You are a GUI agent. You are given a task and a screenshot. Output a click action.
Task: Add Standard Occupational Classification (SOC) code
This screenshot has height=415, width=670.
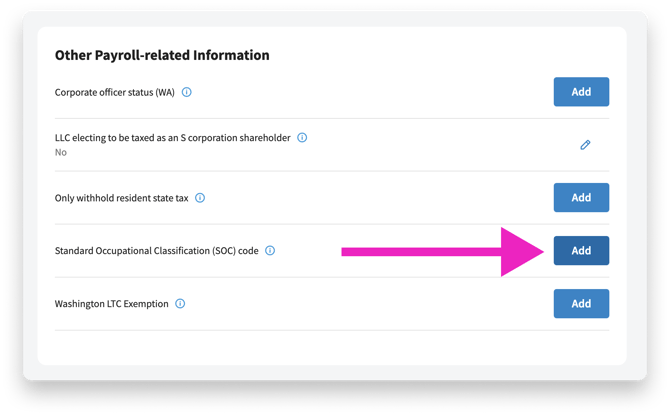pos(581,251)
